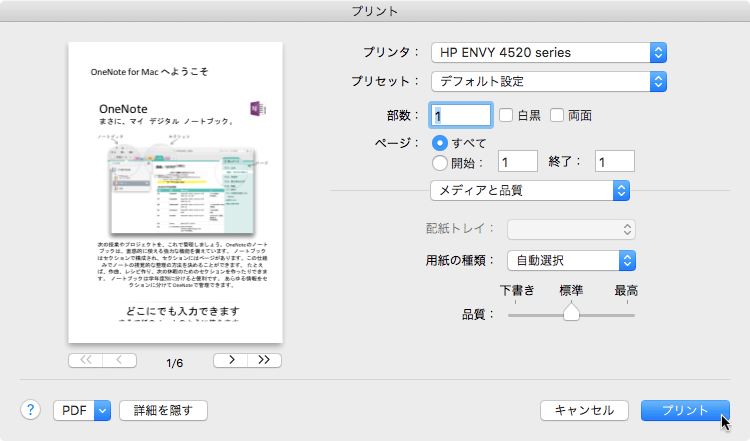
Task: Click the 標準 quality label
Action: (571, 290)
